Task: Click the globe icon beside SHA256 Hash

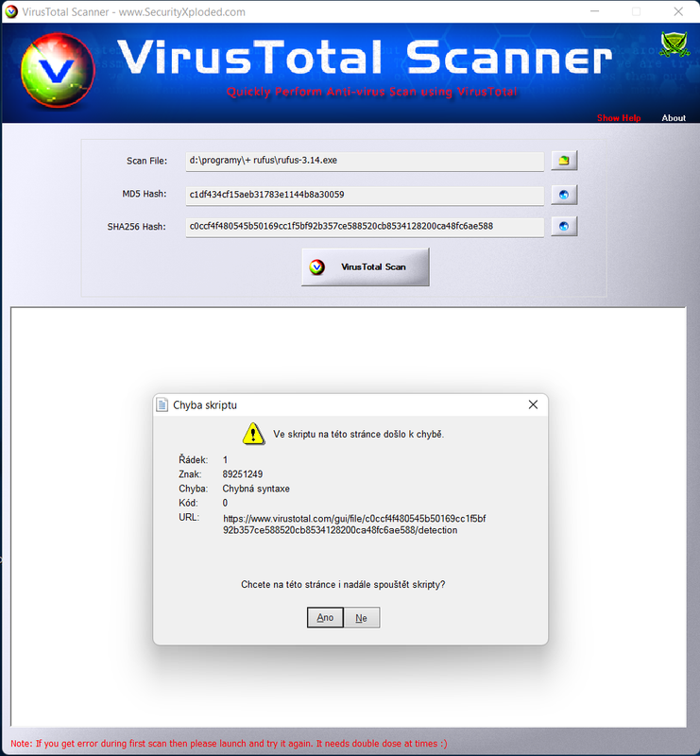Action: point(564,226)
